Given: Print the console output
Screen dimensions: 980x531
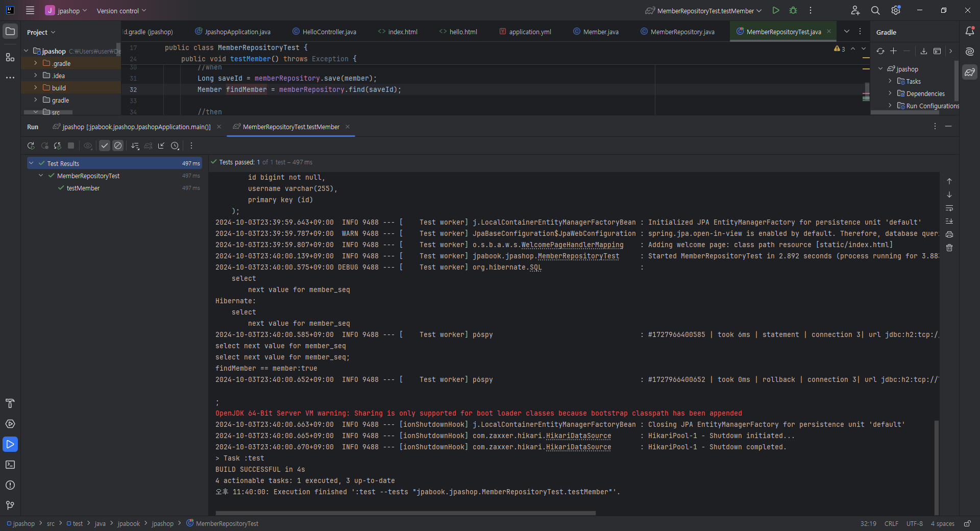Looking at the screenshot, I should pos(949,234).
